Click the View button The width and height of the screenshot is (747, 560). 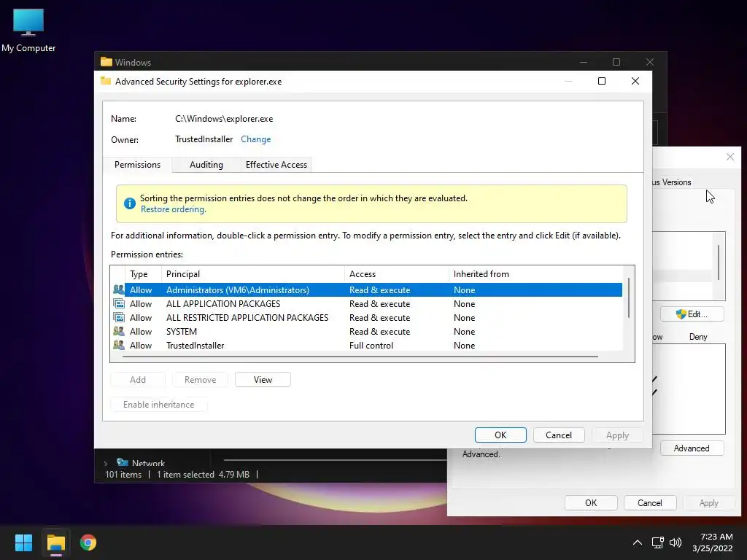tap(263, 379)
